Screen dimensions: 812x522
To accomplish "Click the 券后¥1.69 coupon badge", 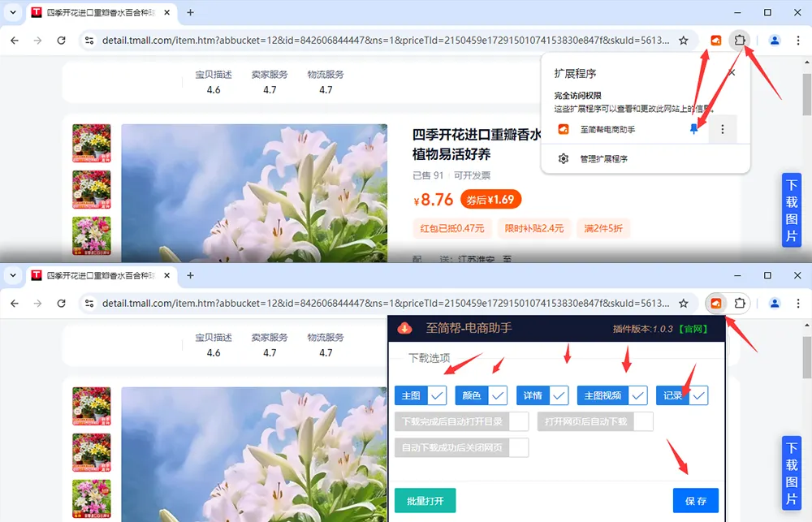I will click(490, 200).
